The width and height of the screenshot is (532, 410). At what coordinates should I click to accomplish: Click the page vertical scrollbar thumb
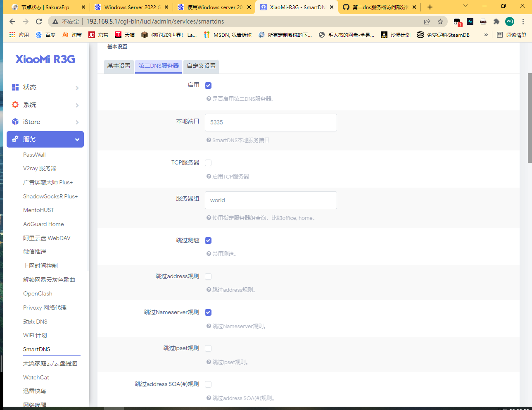pos(530,118)
